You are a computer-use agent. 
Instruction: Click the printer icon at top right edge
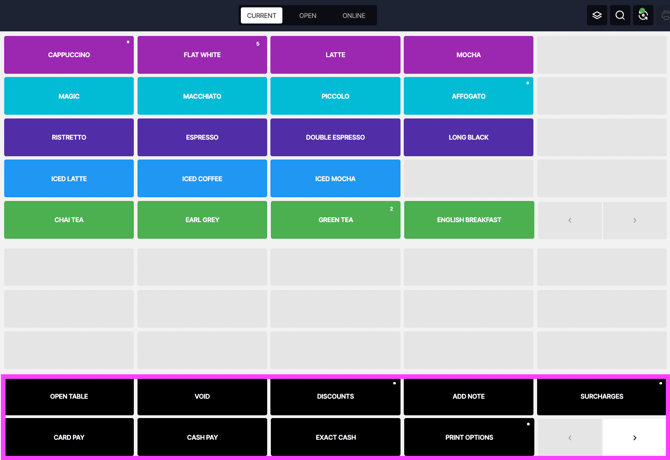[665, 15]
